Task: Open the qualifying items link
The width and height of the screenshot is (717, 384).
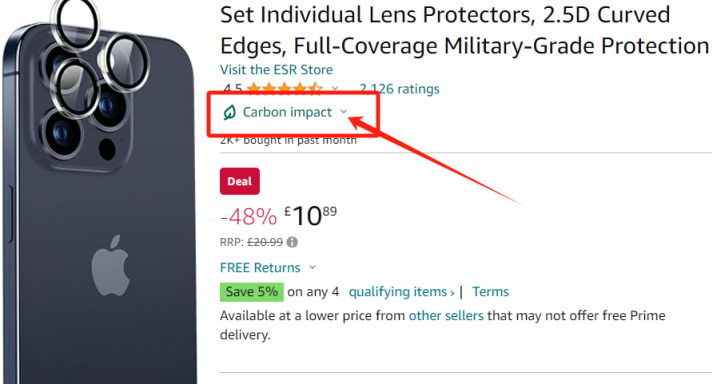Action: click(401, 292)
